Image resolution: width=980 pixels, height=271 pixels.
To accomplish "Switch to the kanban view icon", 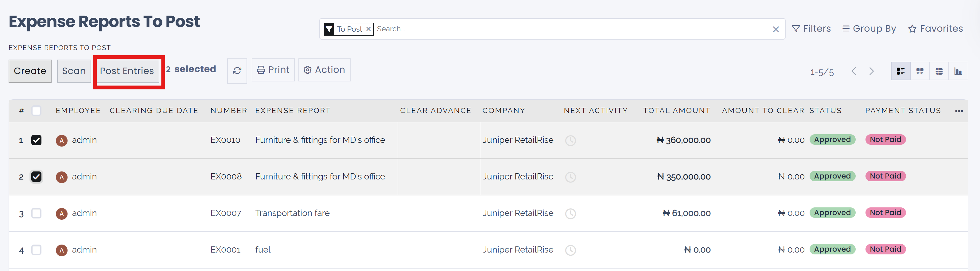I will point(920,71).
